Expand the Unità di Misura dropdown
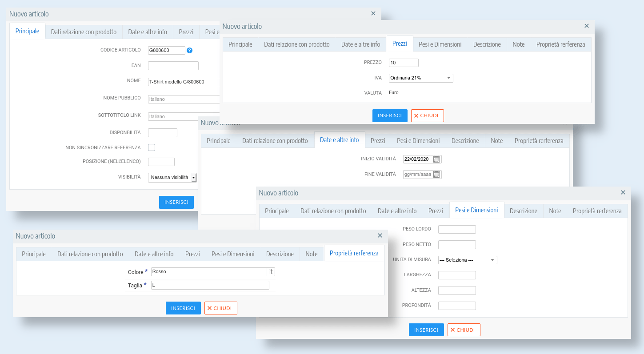 pos(467,260)
